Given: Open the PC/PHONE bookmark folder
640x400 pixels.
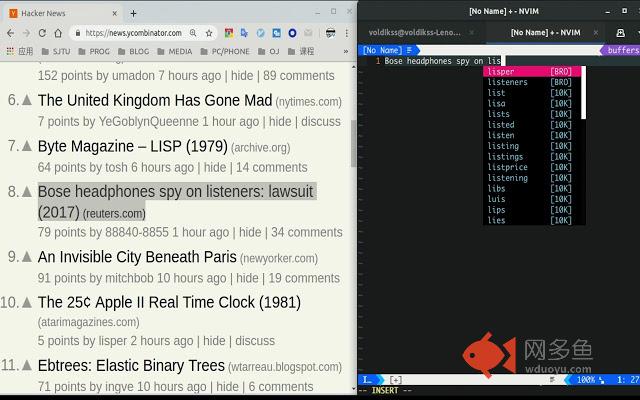Looking at the screenshot, I should (x=225, y=51).
